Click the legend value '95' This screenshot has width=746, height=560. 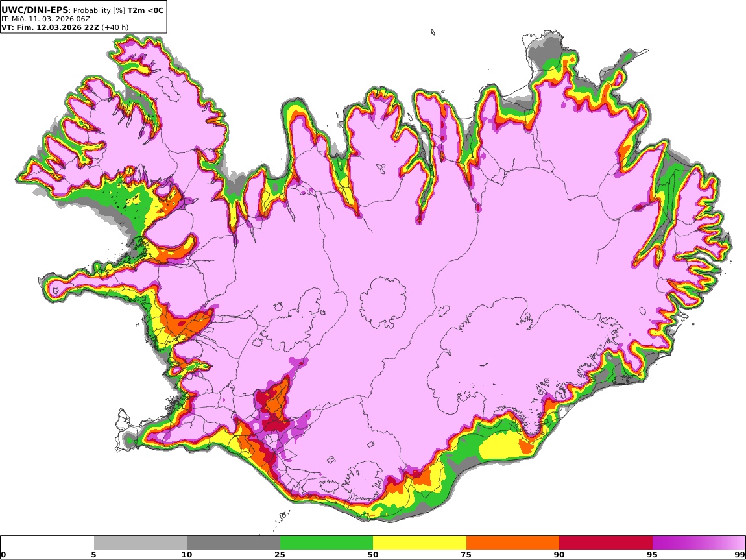tap(652, 555)
